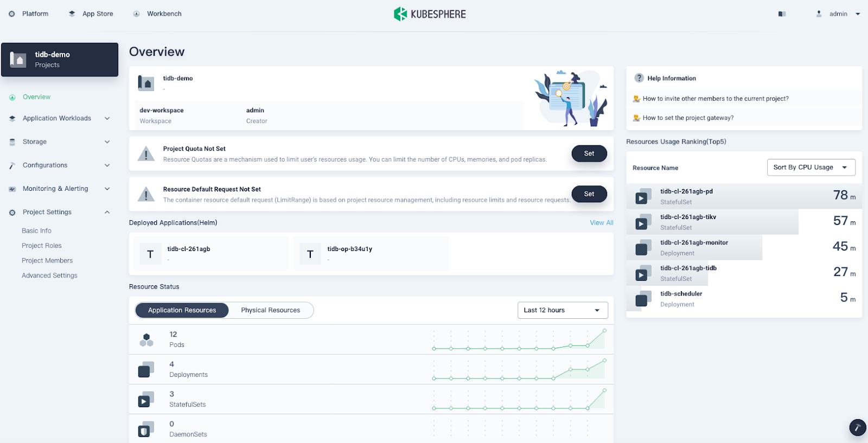Open the Last 12 hours time range dropdown

tap(562, 310)
